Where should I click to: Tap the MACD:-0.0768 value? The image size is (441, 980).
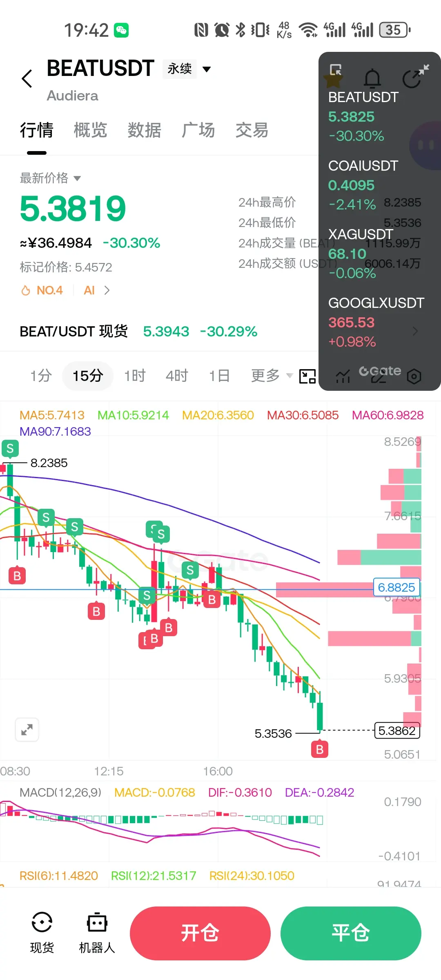[155, 793]
